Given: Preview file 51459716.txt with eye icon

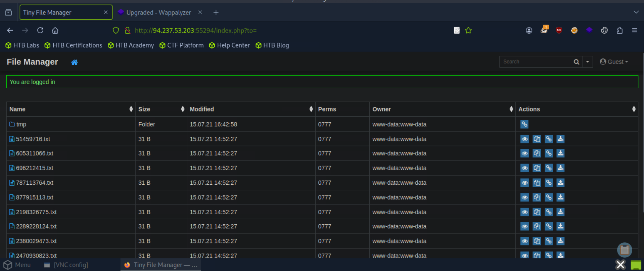Looking at the screenshot, I should pyautogui.click(x=524, y=139).
